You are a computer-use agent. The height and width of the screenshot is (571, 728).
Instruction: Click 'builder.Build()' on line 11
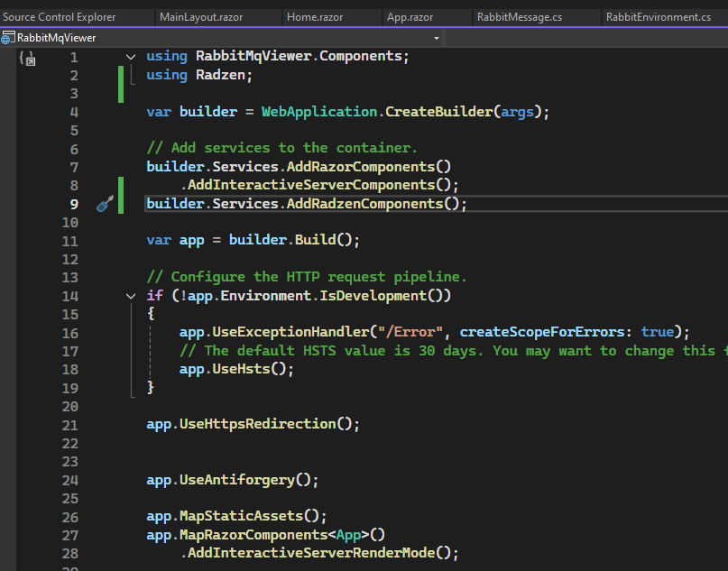coord(290,240)
